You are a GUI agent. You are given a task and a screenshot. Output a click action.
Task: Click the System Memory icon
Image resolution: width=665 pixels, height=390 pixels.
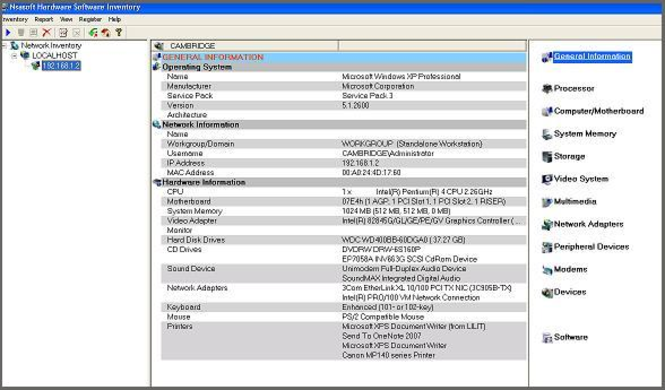pyautogui.click(x=547, y=134)
